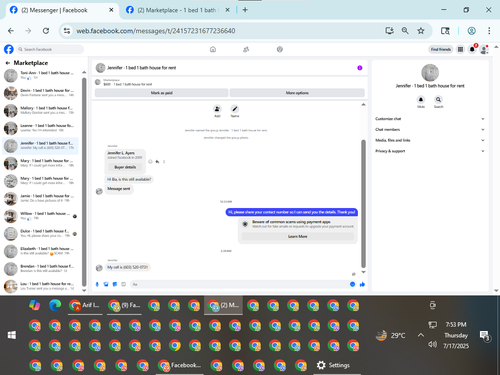
Task: Open the account profile picture menu
Action: pyautogui.click(x=484, y=49)
